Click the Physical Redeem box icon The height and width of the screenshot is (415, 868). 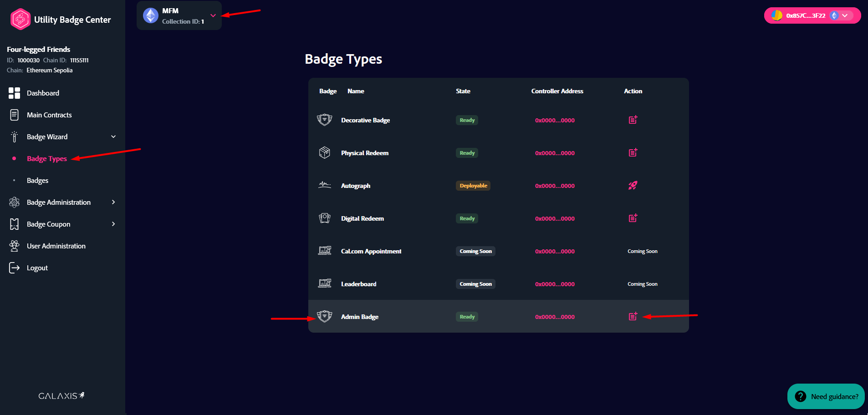(324, 152)
